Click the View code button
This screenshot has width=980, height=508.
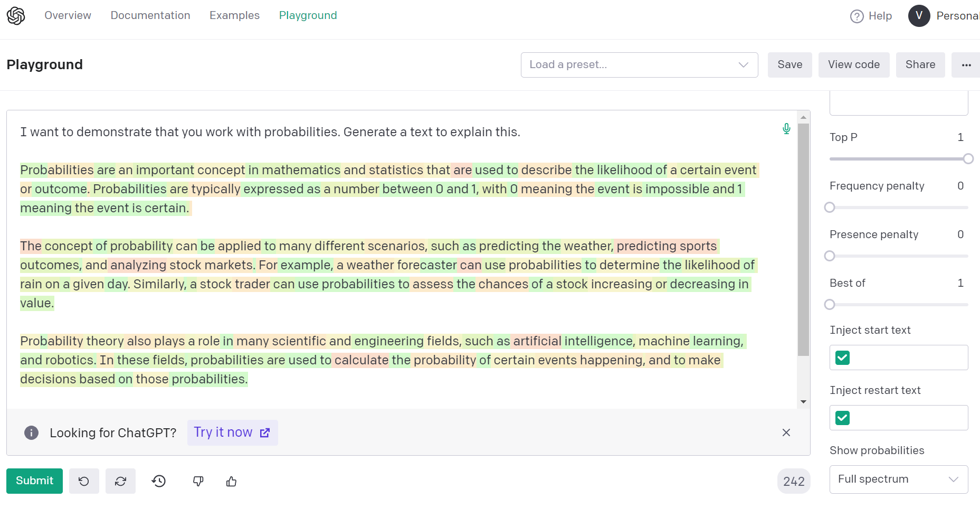[x=853, y=65]
